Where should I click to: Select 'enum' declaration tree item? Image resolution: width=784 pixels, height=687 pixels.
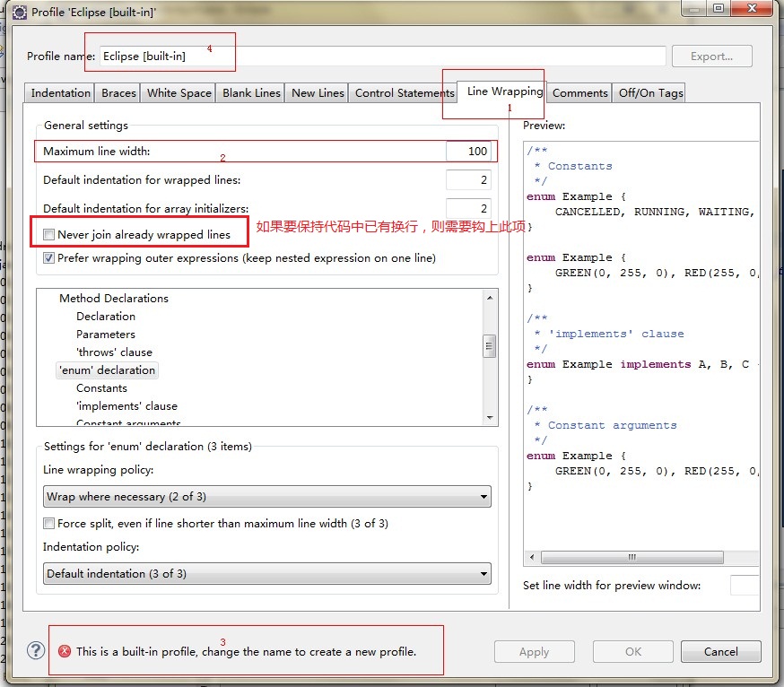point(107,370)
